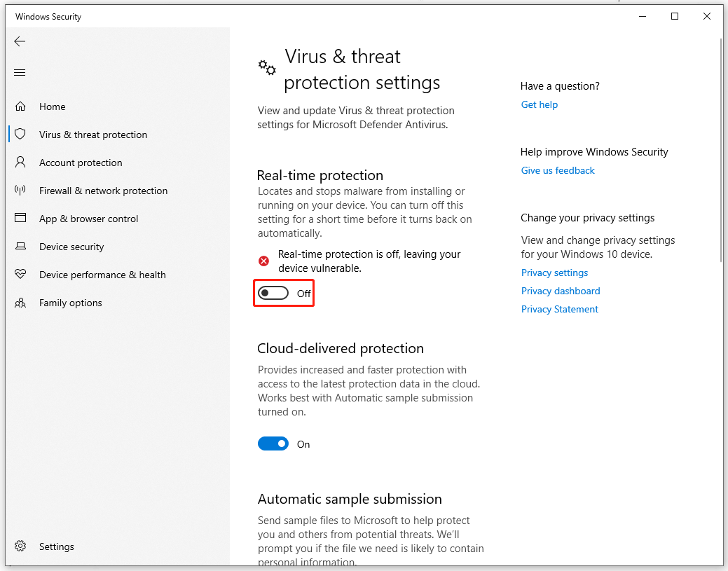The height and width of the screenshot is (571, 728).
Task: Open Privacy settings link
Action: coord(554,272)
